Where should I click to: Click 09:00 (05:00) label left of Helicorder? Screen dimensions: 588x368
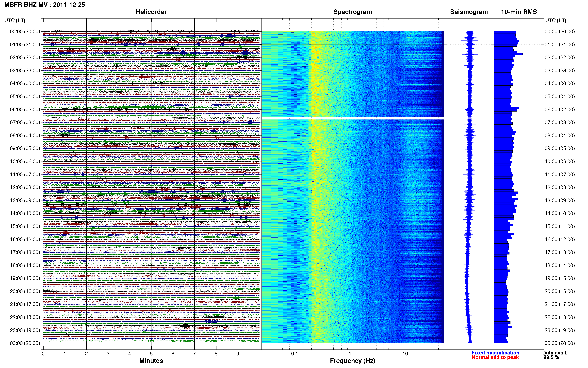25,148
